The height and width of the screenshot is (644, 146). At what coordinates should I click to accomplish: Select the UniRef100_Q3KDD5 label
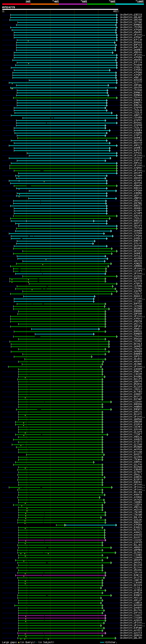point(131,369)
